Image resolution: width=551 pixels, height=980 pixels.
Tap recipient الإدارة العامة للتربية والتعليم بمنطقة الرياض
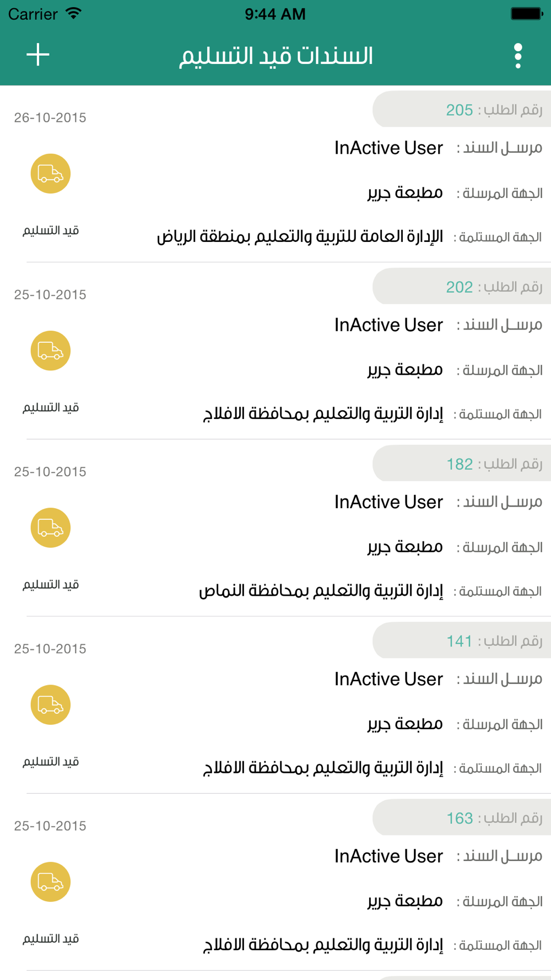(300, 237)
